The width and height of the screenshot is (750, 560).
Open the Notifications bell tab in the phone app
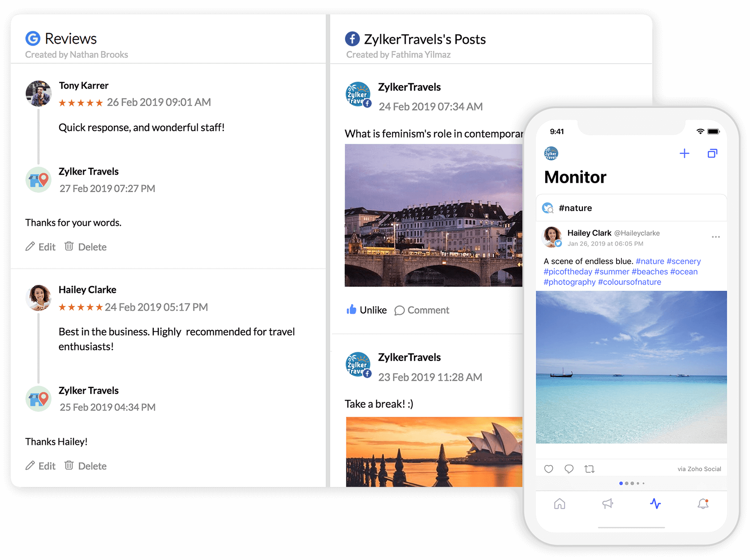pyautogui.click(x=703, y=504)
